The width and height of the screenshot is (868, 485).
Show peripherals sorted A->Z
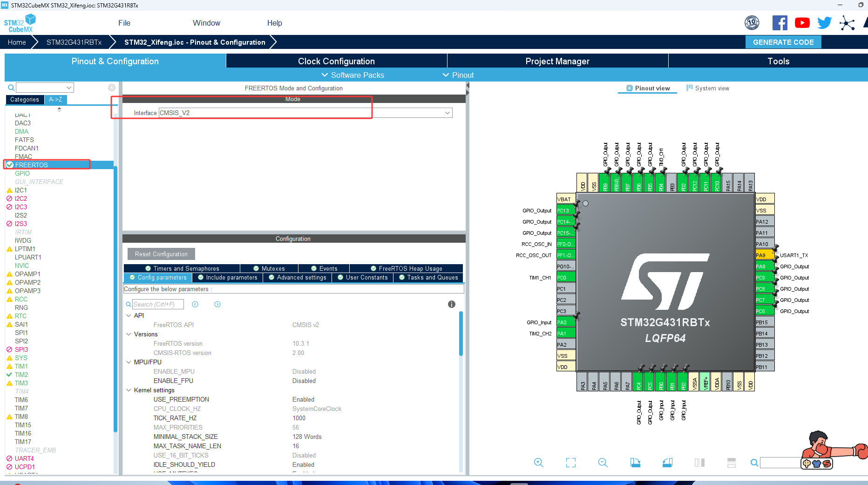coord(55,99)
